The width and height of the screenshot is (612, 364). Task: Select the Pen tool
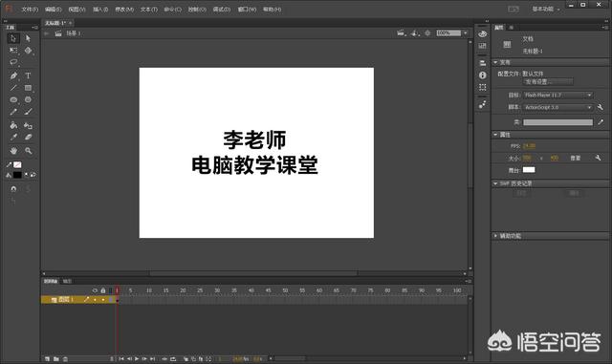[13, 75]
